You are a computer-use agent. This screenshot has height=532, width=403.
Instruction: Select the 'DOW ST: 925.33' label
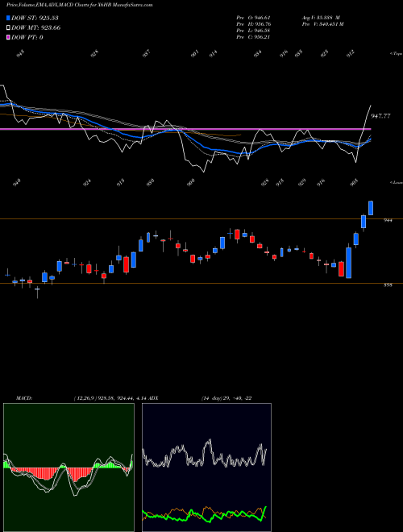click(35, 18)
